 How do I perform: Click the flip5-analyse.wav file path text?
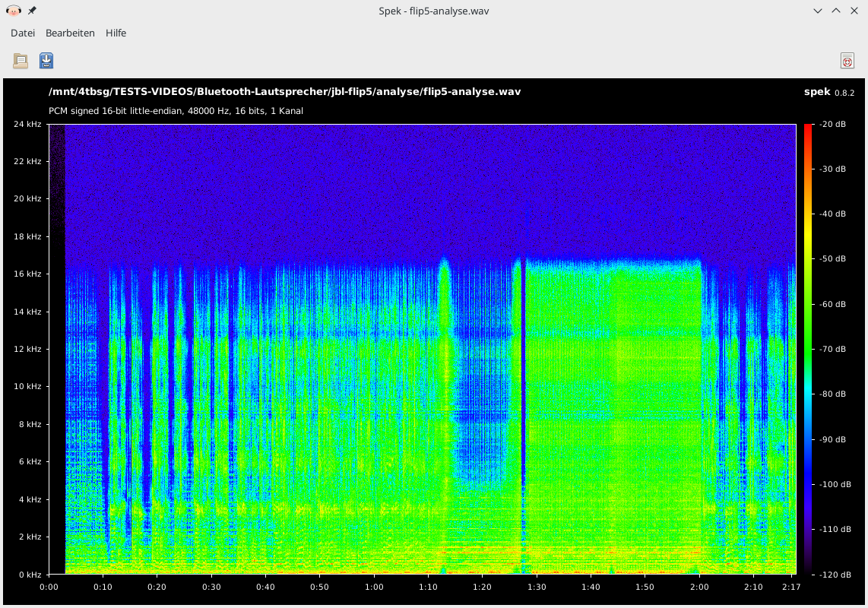click(x=284, y=92)
